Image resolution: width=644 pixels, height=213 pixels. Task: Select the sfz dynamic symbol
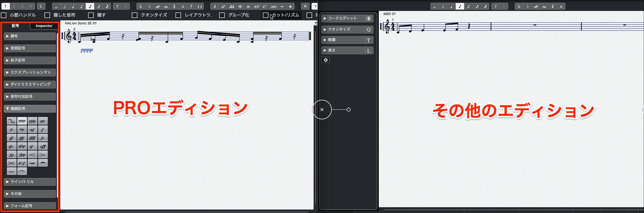pos(11,146)
